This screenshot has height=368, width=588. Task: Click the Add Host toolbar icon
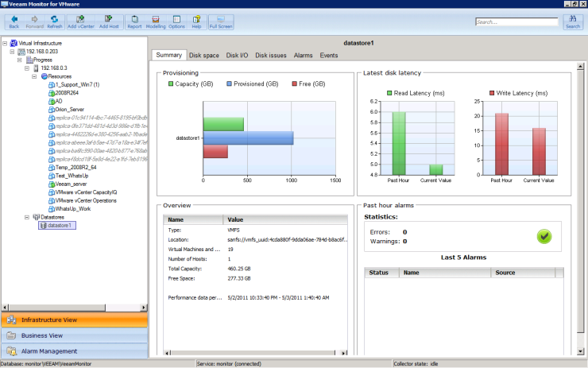109,19
